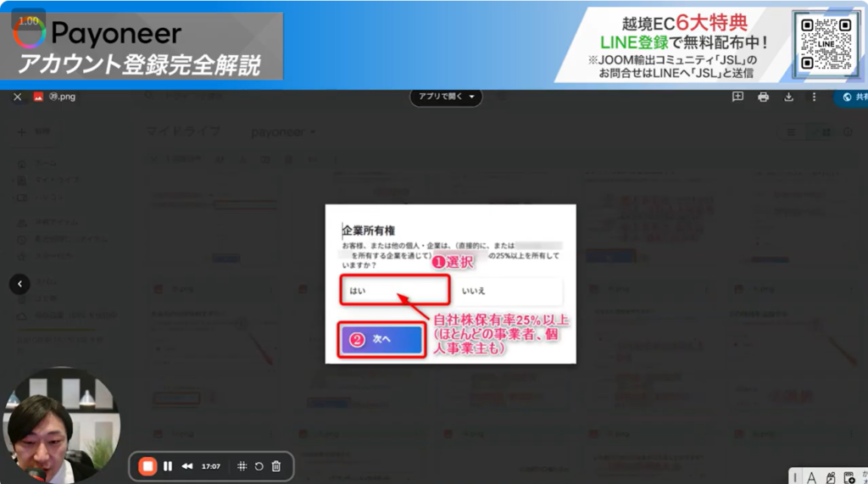Click the 'A' input mode icon in IME bar
Viewport: 868px width, 484px height.
click(x=811, y=477)
